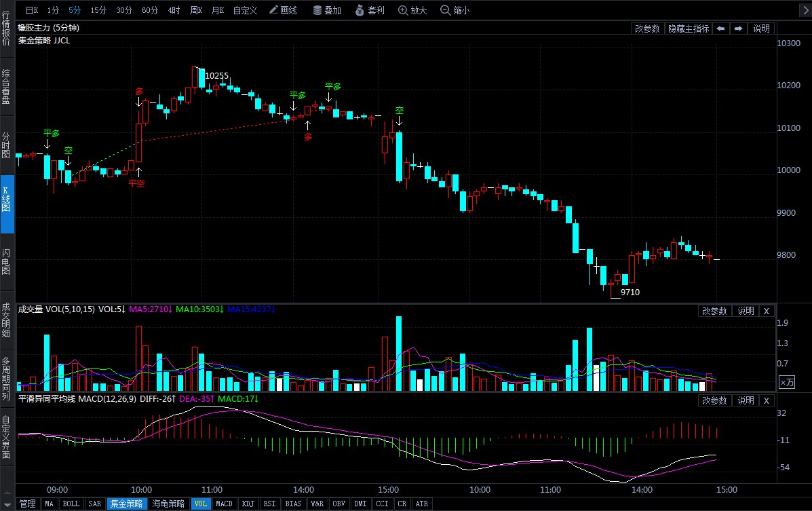The height and width of the screenshot is (511, 812).
Task: Select BOLL indicator tab
Action: click(71, 504)
